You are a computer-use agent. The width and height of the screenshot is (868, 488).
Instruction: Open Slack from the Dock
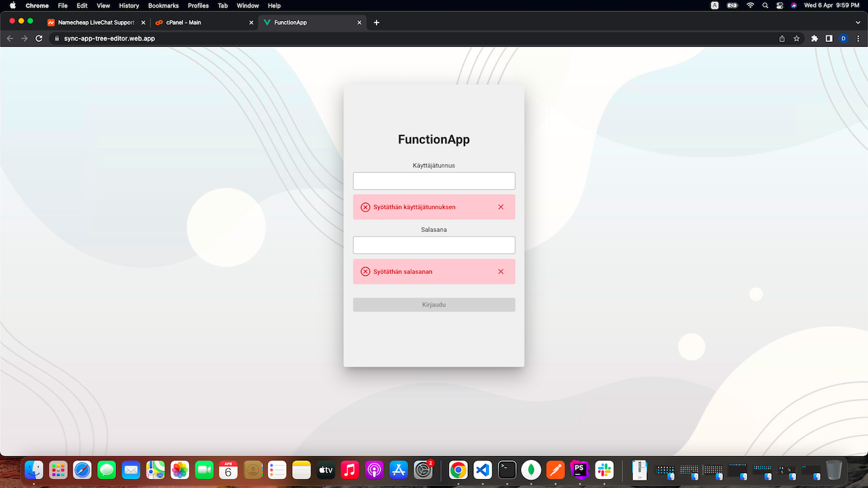point(604,469)
